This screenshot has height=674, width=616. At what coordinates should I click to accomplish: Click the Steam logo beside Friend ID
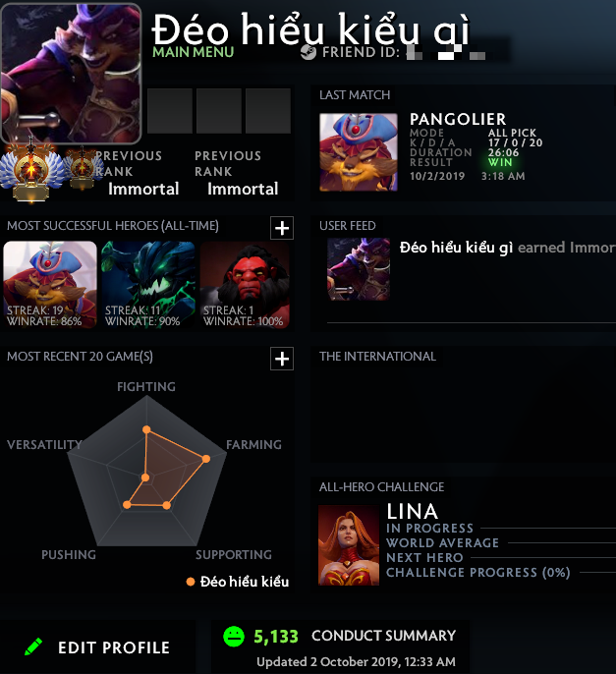[x=308, y=52]
